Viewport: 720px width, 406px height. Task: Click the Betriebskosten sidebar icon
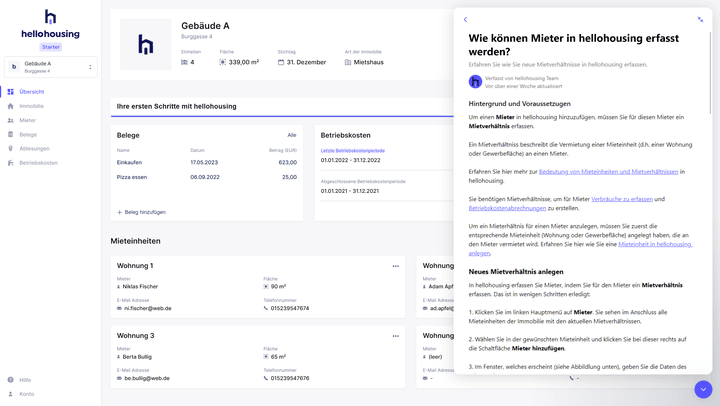point(11,162)
